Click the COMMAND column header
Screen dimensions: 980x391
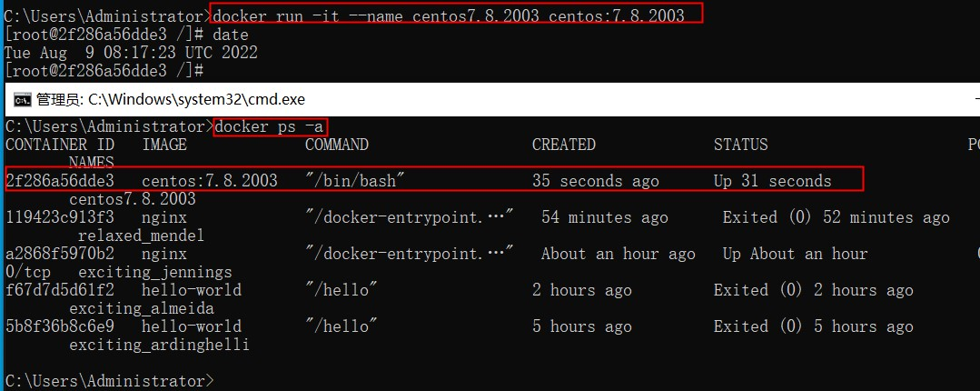[x=337, y=145]
